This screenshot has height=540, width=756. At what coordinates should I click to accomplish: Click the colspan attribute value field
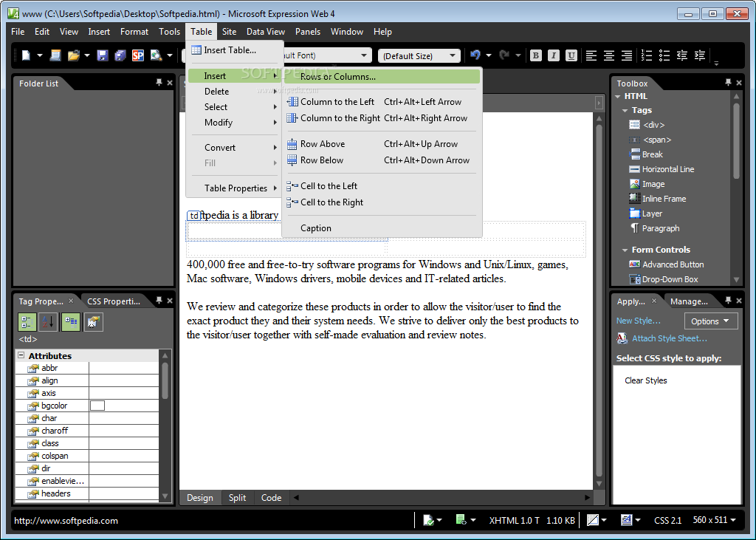tap(124, 456)
